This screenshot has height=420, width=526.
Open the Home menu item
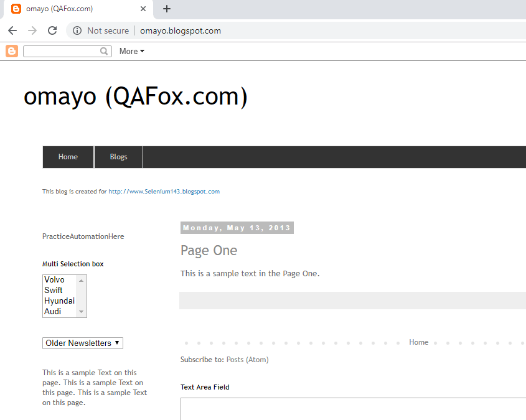tap(68, 157)
